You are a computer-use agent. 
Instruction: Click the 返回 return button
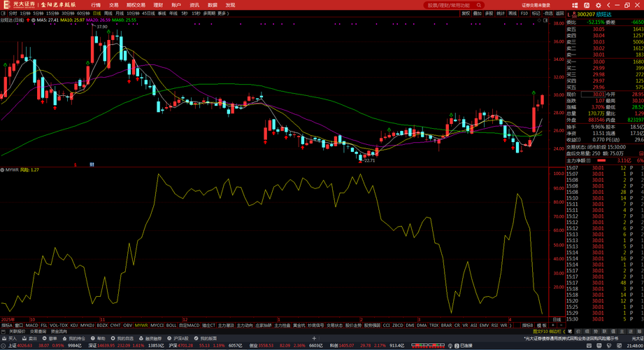click(559, 13)
